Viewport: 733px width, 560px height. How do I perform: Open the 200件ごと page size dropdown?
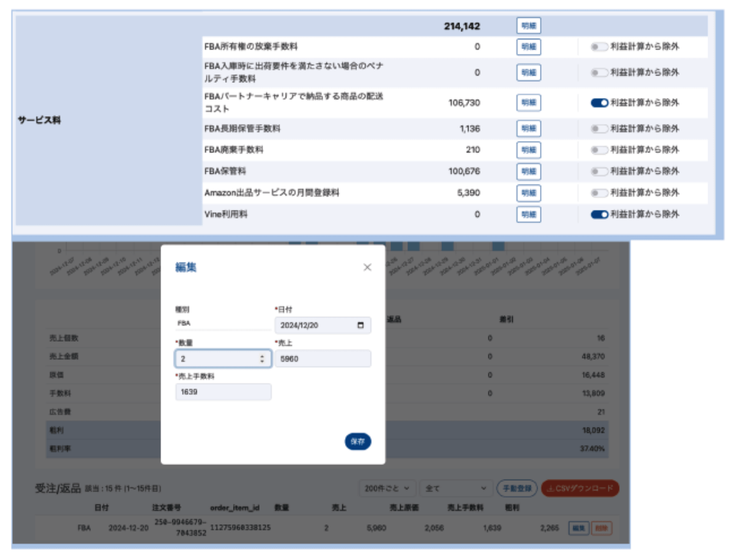point(387,488)
